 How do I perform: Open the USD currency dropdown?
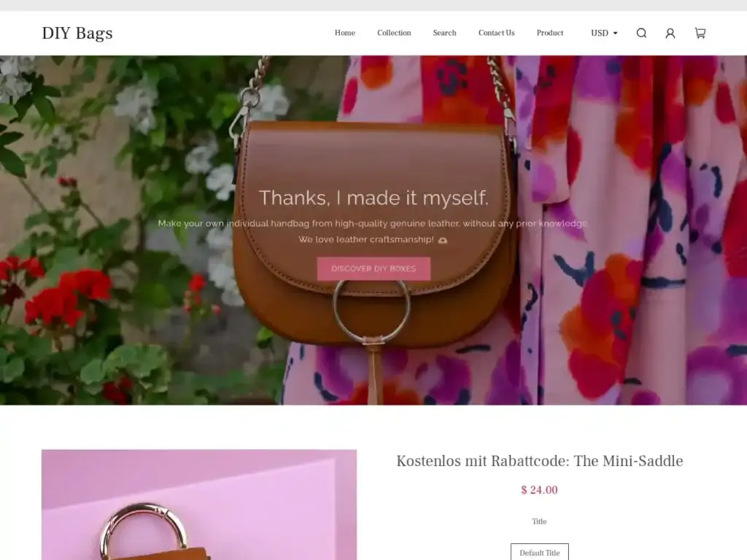[600, 33]
